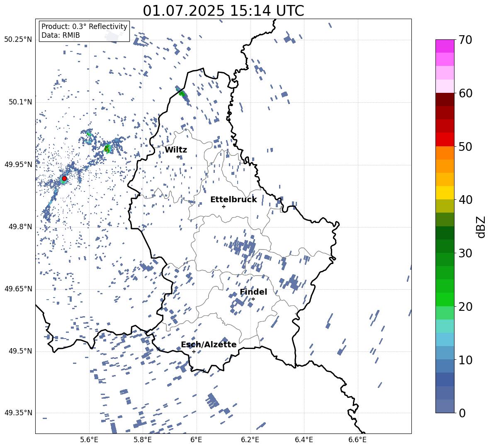Click the 49.5°N latitude label
The height and width of the screenshot is (448, 491).
click(20, 351)
